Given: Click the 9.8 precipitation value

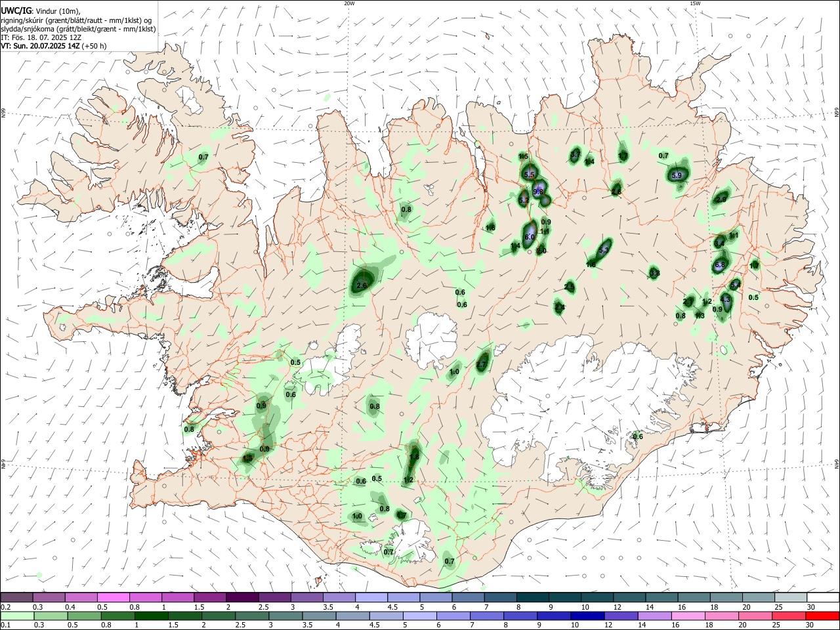Looking at the screenshot, I should click(x=539, y=192).
